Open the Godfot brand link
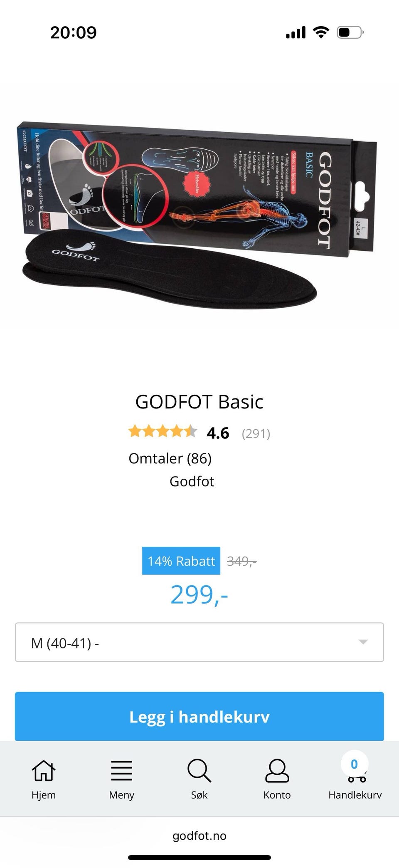 coord(192,481)
